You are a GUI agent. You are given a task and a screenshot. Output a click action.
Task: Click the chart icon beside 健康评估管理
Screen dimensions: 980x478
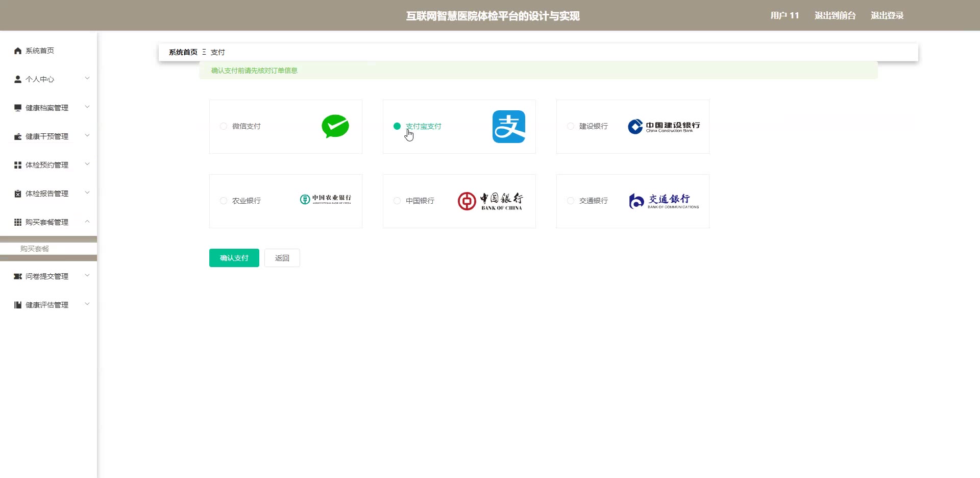click(x=18, y=305)
